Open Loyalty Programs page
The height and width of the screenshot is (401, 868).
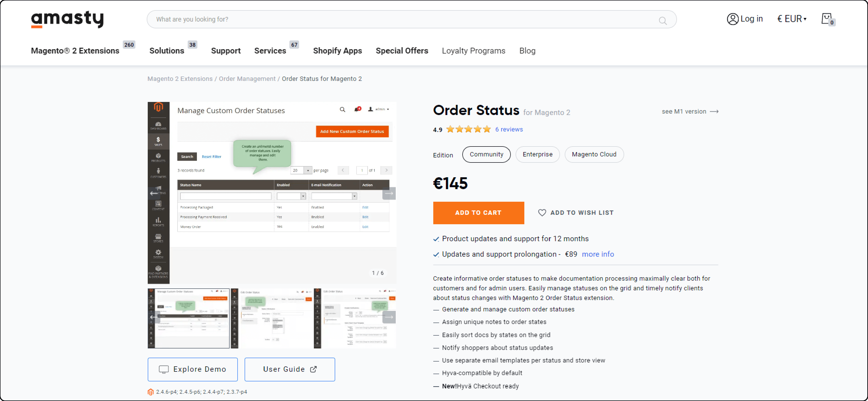coord(473,51)
